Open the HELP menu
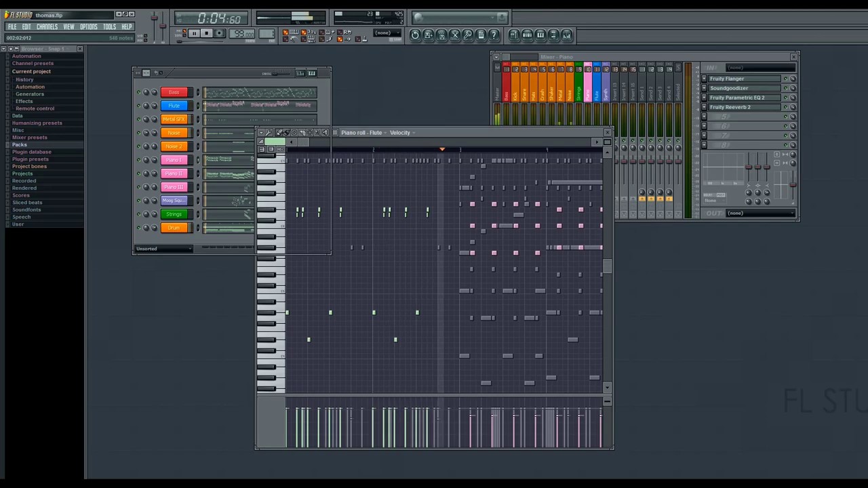Screen dimensions: 868x488 127,27
